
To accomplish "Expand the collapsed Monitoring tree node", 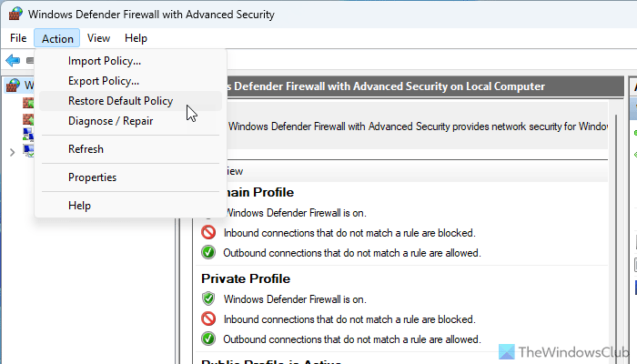I will (12, 152).
